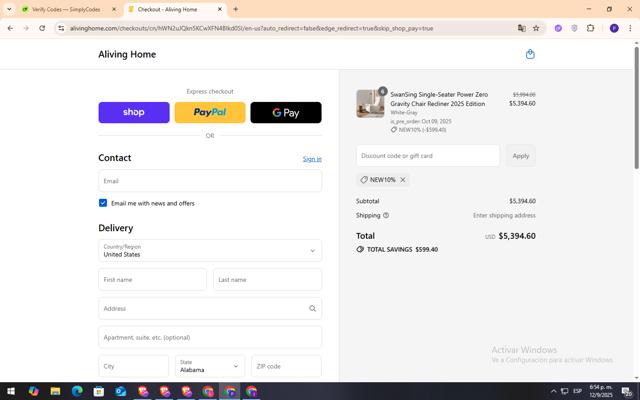Close the Verify Codes SimplyCodes tab
The image size is (640, 400).
[x=114, y=9]
